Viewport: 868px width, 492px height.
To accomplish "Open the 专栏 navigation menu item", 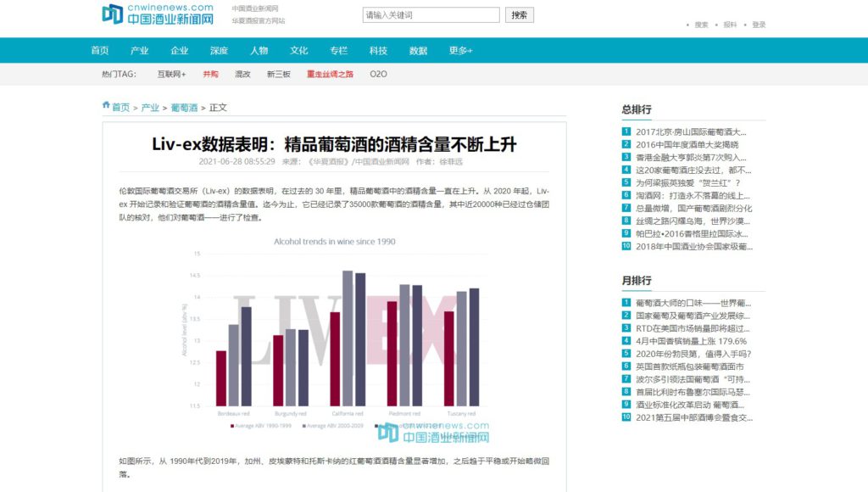I will (339, 50).
